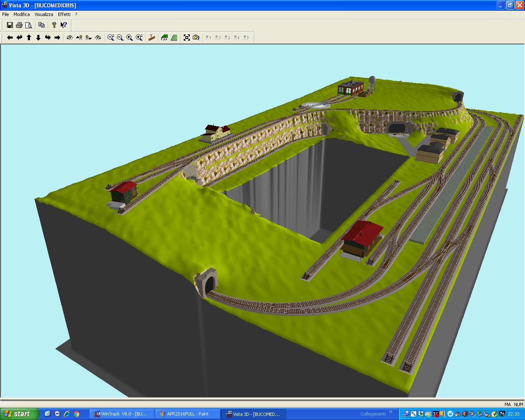
Task: Click the yellow camera snapshot icon
Action: [196, 38]
